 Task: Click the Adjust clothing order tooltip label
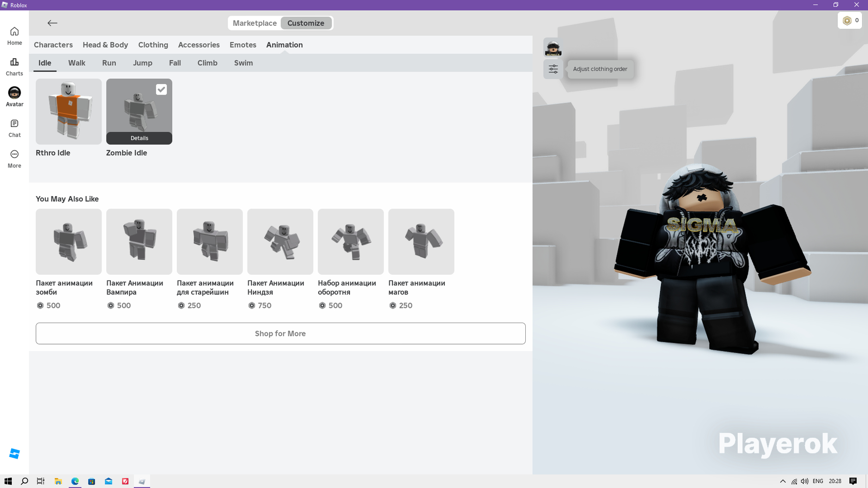click(600, 69)
